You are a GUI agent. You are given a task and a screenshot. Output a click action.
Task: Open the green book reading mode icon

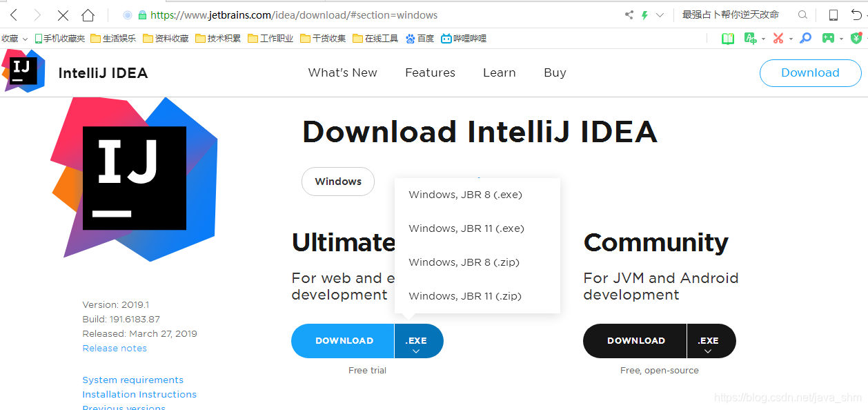(728, 39)
